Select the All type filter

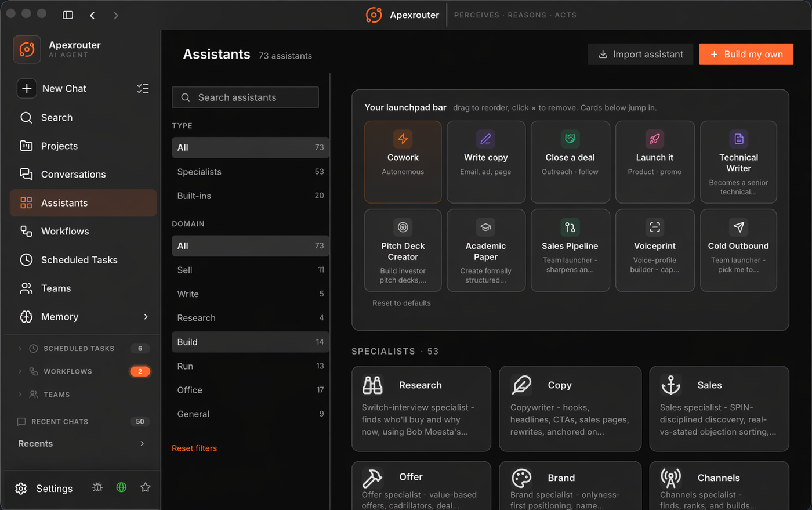(x=251, y=147)
